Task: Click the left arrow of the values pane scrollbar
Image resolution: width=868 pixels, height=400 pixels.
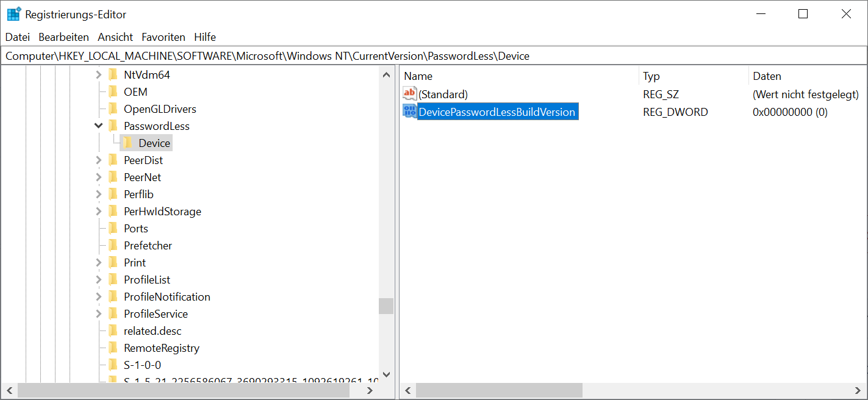Action: coord(408,390)
